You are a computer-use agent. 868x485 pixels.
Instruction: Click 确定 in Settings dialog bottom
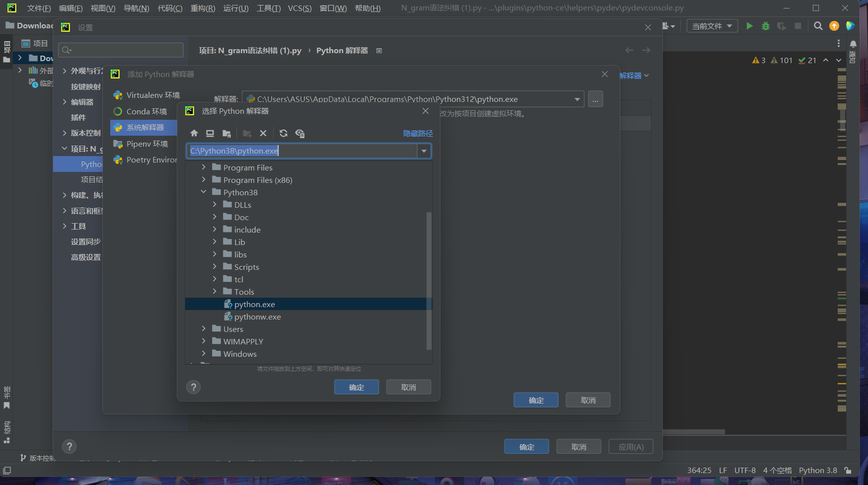pos(527,447)
